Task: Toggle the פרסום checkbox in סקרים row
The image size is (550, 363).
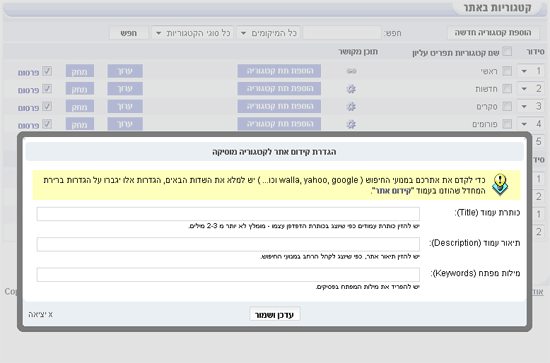Action: [47, 106]
